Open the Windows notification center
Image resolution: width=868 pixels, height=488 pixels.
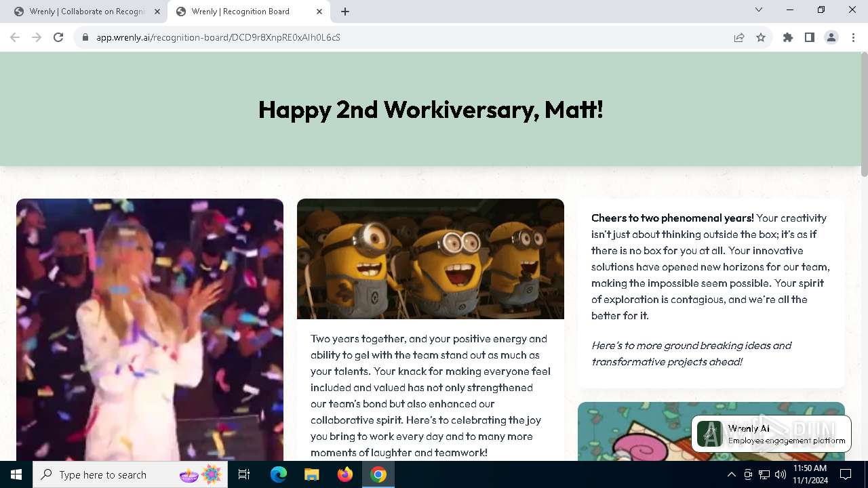click(846, 474)
